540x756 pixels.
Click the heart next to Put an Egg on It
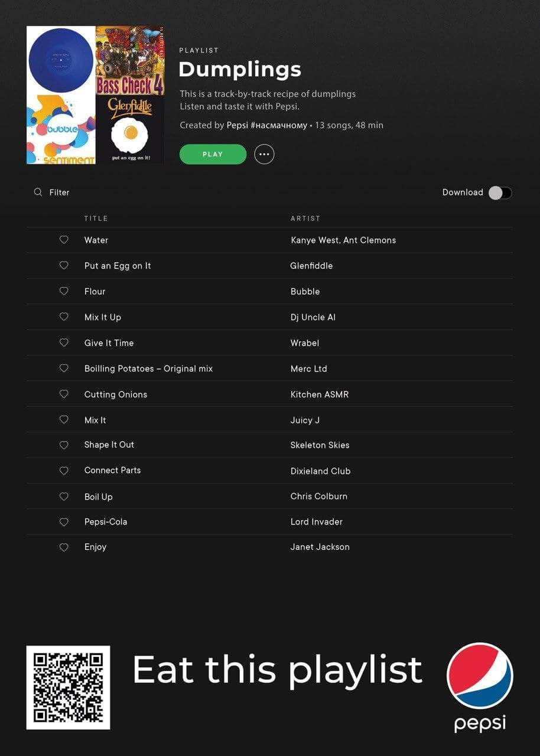(x=64, y=265)
